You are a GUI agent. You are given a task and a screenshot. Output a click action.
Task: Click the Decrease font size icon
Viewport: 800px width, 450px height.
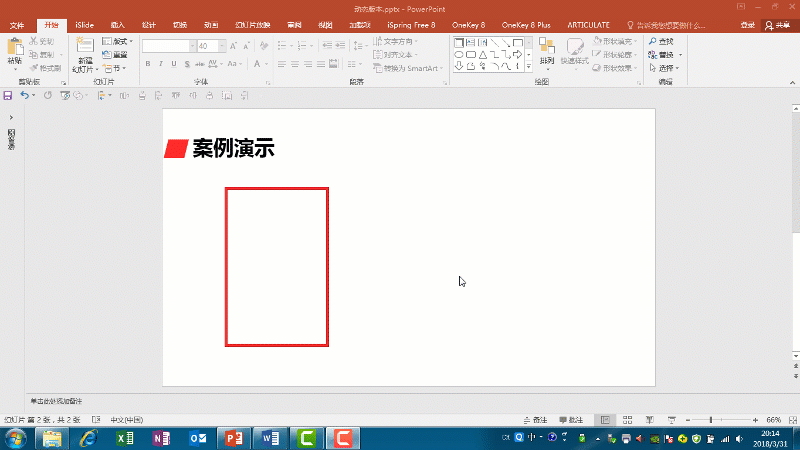click(246, 46)
